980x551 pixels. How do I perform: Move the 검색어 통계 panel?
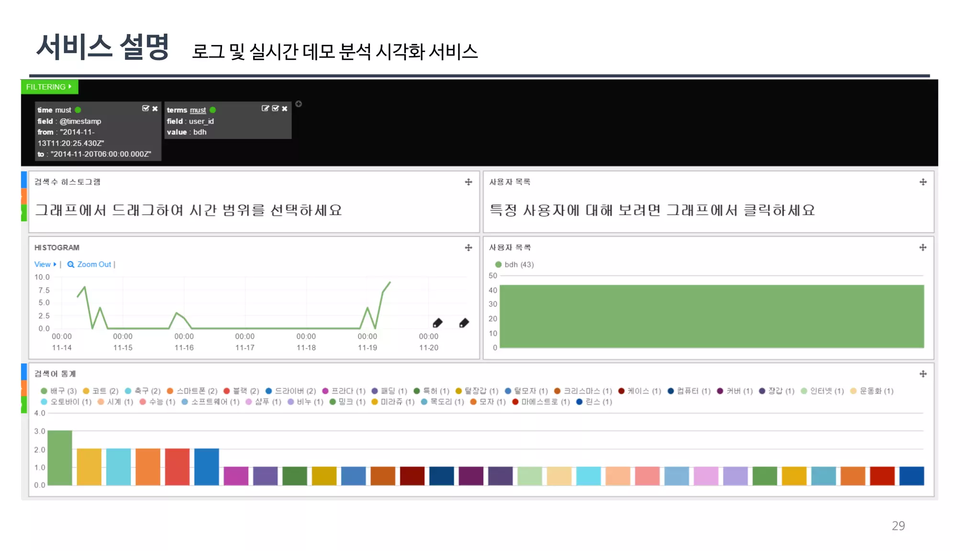[923, 374]
